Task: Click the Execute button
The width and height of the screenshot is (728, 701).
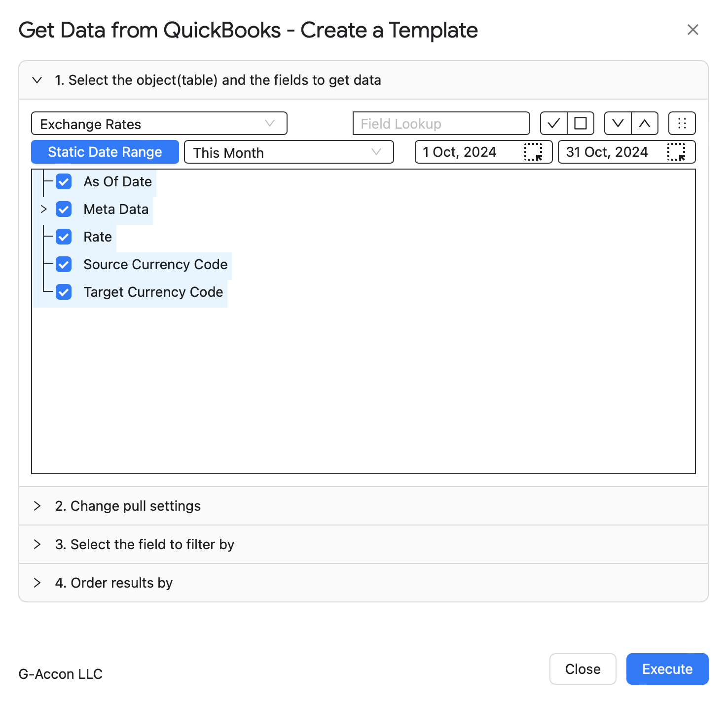Action: (x=667, y=669)
